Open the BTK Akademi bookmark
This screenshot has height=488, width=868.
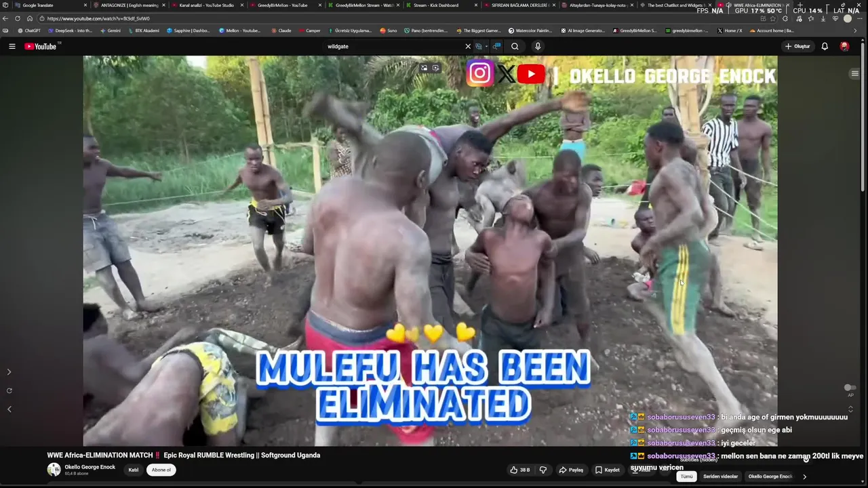[x=144, y=30]
